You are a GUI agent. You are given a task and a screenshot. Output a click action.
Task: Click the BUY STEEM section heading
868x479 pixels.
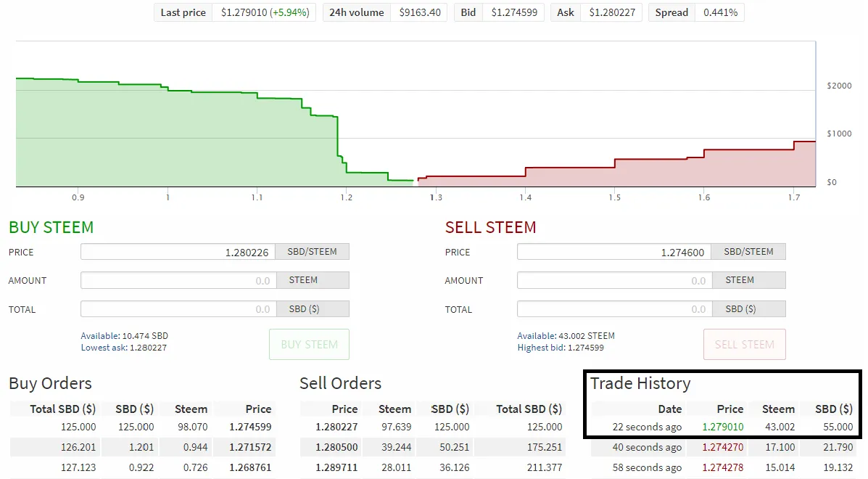tap(51, 227)
